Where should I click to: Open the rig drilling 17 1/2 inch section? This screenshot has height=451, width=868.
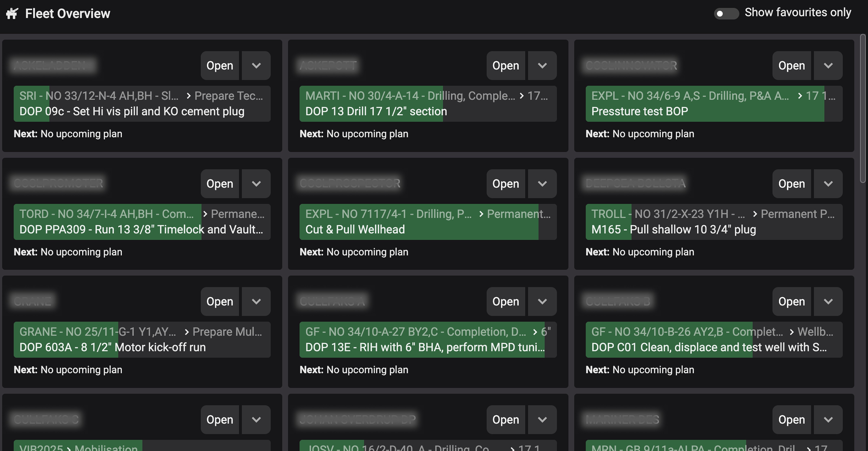click(505, 66)
